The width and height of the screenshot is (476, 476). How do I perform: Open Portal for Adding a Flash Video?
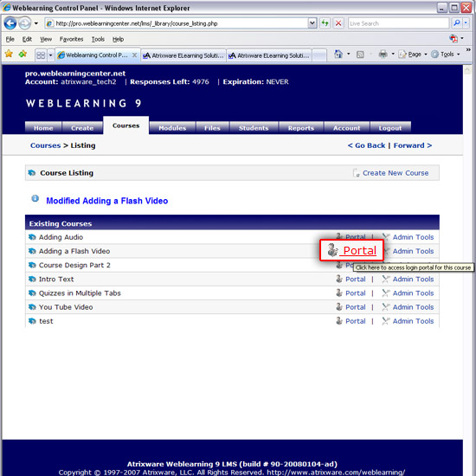point(352,250)
